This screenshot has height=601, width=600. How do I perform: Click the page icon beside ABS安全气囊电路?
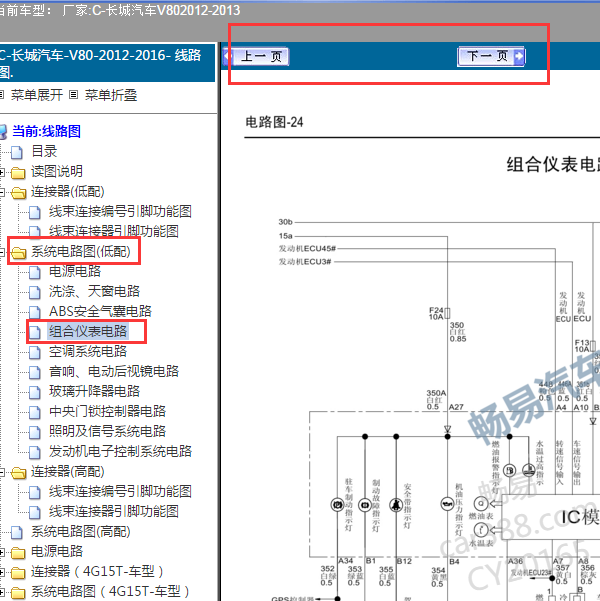tap(35, 312)
